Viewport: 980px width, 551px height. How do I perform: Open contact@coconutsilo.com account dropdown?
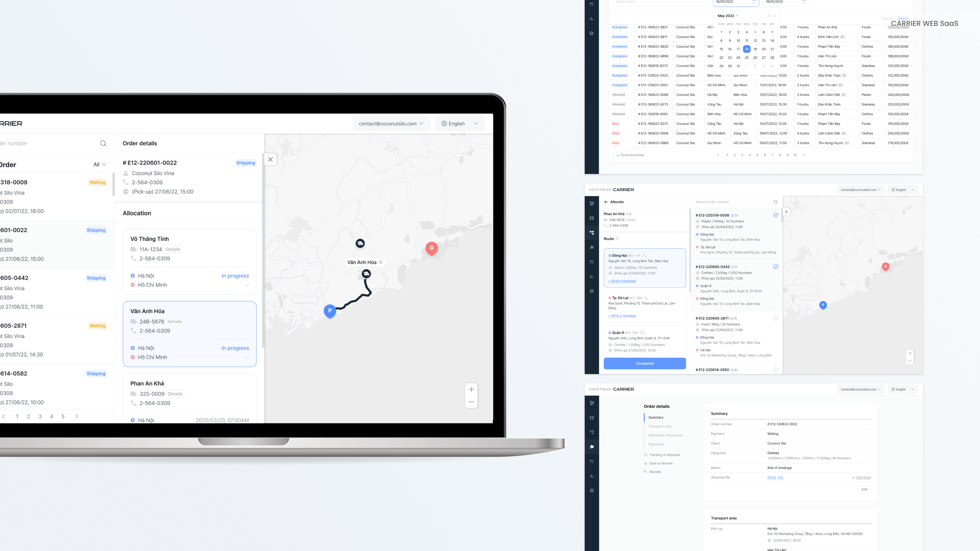391,123
